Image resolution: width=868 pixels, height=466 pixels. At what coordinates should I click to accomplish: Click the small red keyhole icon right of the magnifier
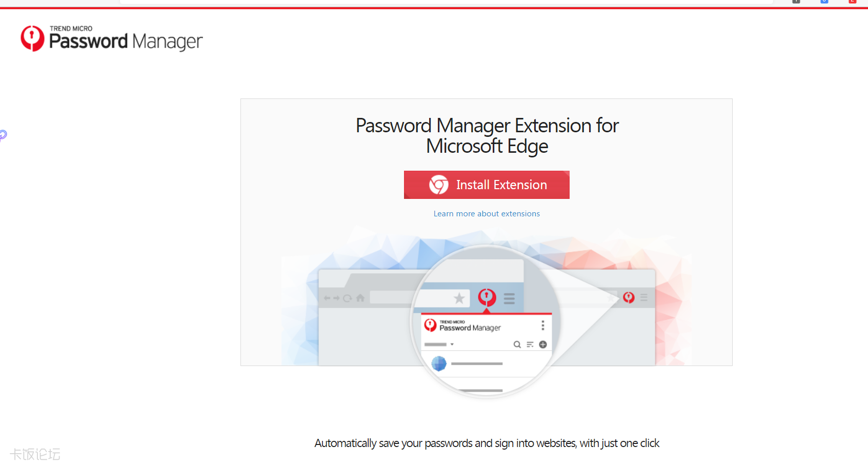[x=629, y=297]
